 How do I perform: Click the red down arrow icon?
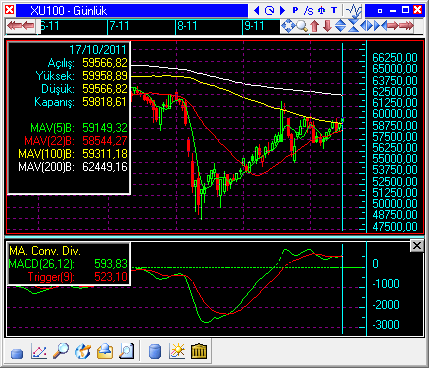[x=327, y=26]
